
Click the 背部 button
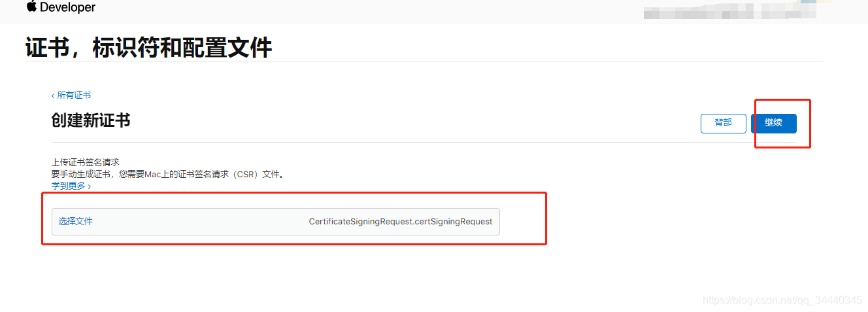723,123
